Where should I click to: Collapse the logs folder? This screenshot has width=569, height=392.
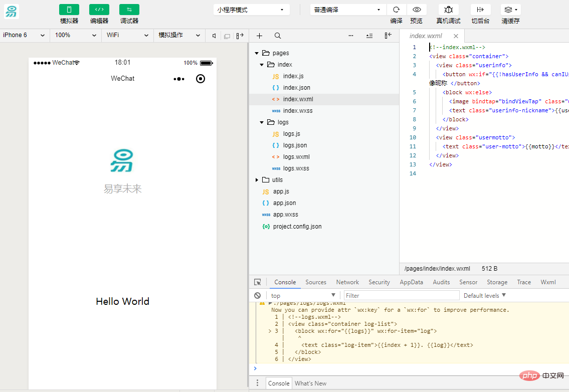(262, 122)
